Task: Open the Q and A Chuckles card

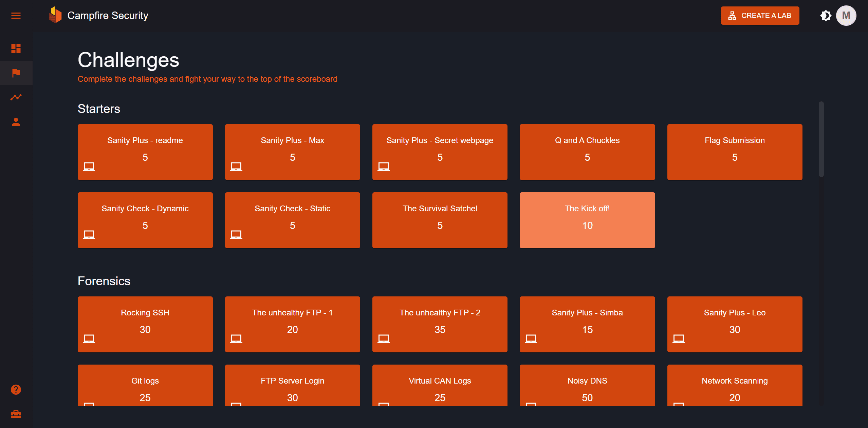Action: [x=587, y=152]
